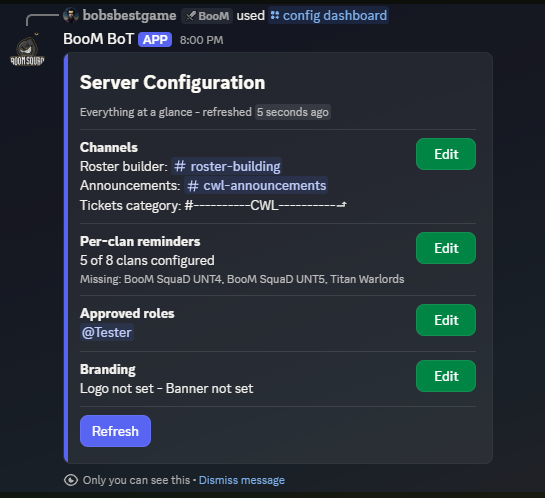The height and width of the screenshot is (498, 545).
Task: Click the Per-clan reminders heading
Action: click(140, 241)
